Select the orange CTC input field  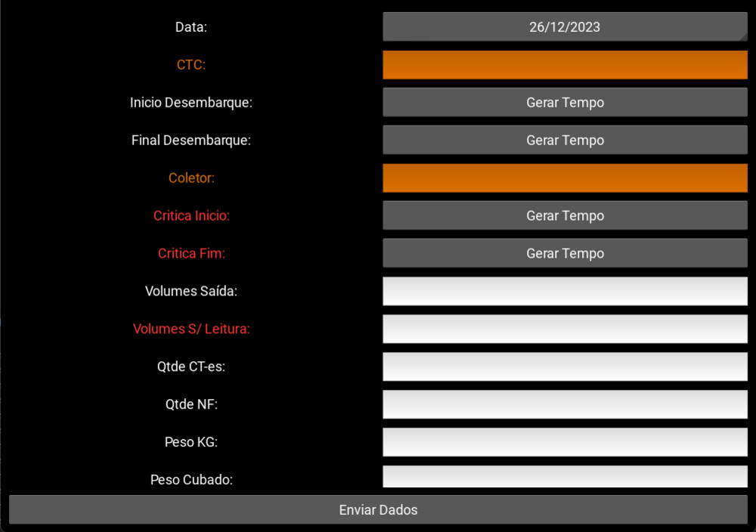565,64
